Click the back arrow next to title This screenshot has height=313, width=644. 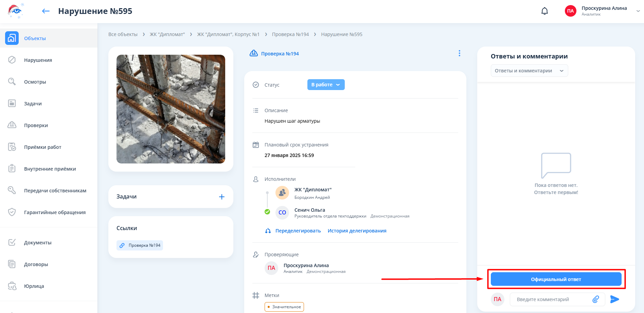pos(46,11)
